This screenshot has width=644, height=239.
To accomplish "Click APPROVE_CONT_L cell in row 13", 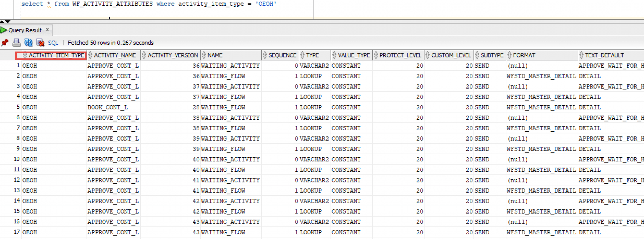I will (x=114, y=191).
